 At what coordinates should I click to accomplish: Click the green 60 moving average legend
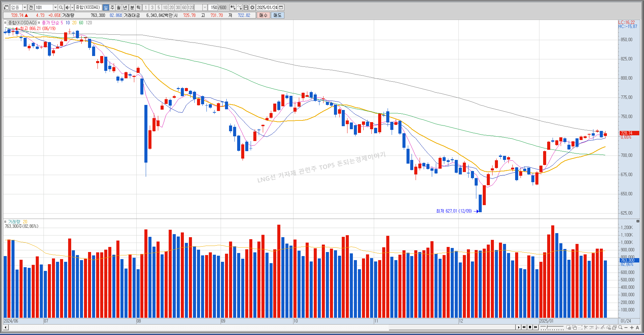click(x=81, y=23)
